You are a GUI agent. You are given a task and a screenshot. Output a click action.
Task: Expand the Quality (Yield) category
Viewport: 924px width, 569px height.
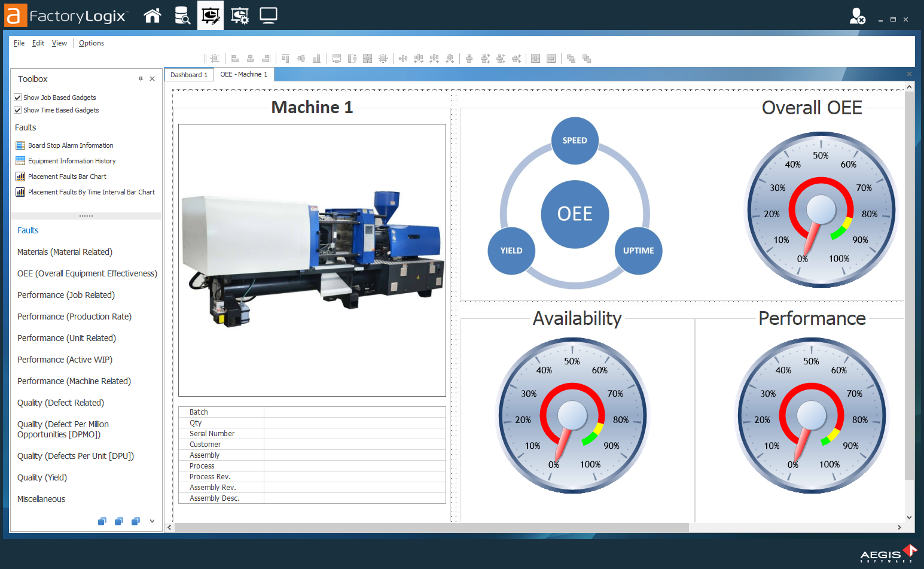(x=42, y=477)
